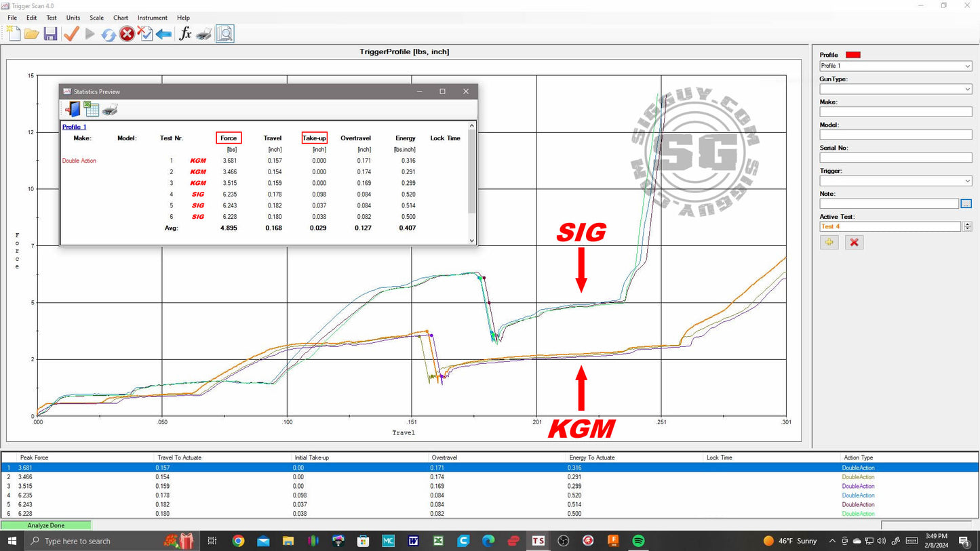Click the document with red X icon
980x551 pixels.
(x=145, y=33)
